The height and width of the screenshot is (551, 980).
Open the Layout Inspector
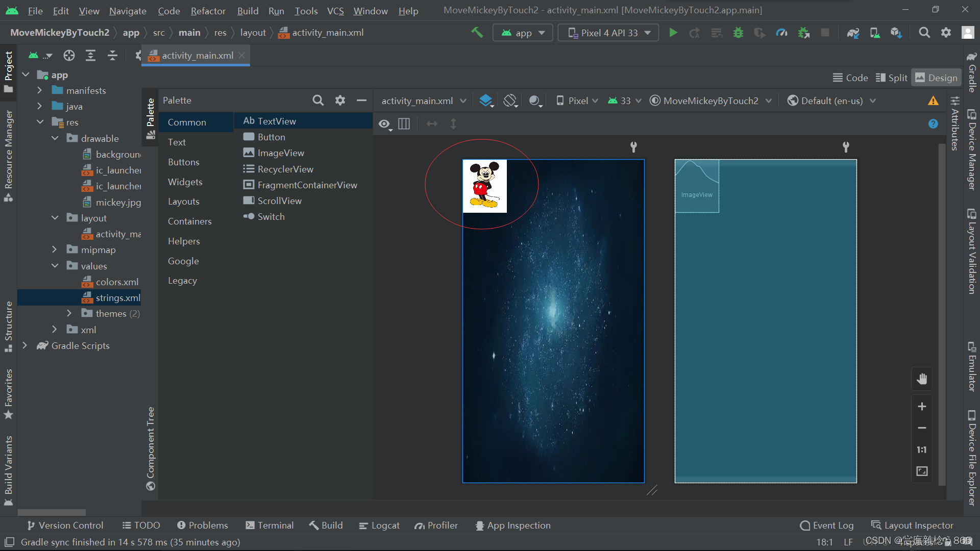(912, 525)
